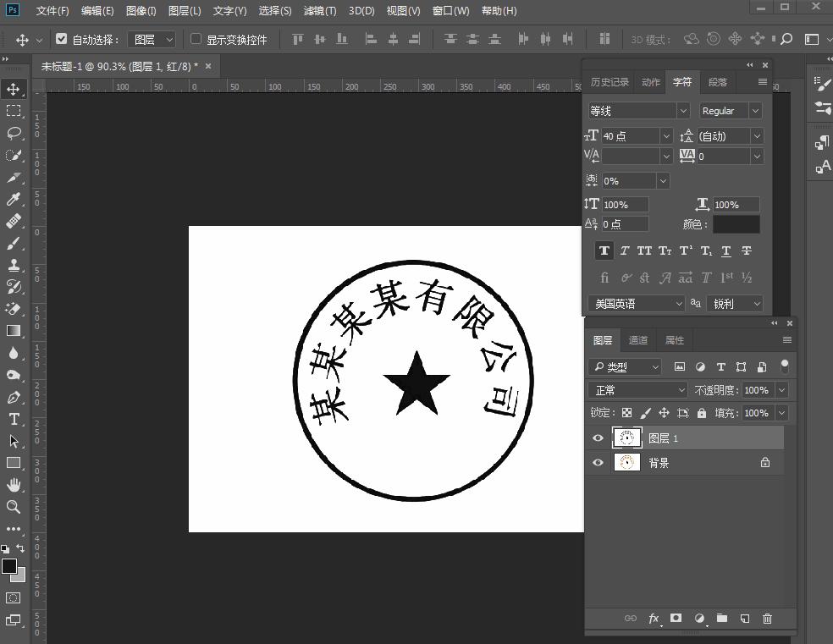Select the Zoom tool
Screen dimensions: 833x644
pyautogui.click(x=13, y=507)
